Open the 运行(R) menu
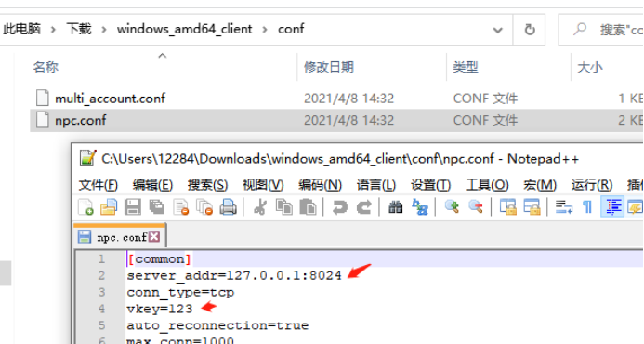Image resolution: width=644 pixels, height=344 pixels. 591,185
